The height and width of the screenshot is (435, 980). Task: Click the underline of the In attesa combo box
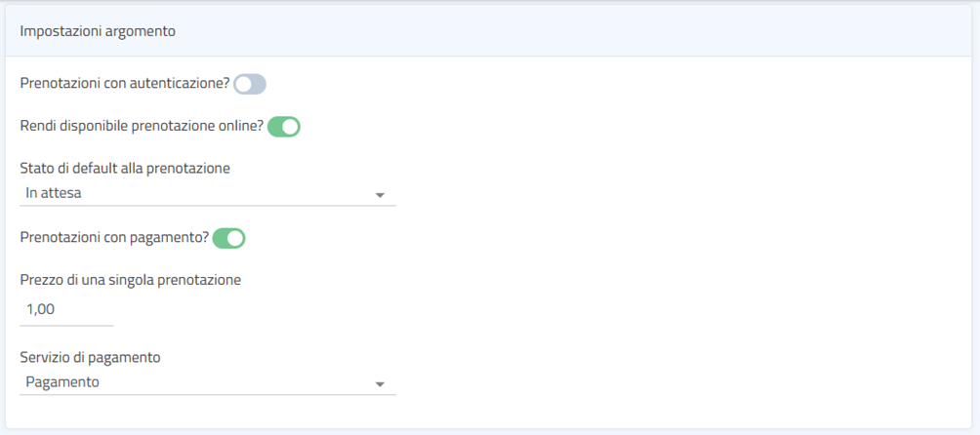tap(207, 206)
